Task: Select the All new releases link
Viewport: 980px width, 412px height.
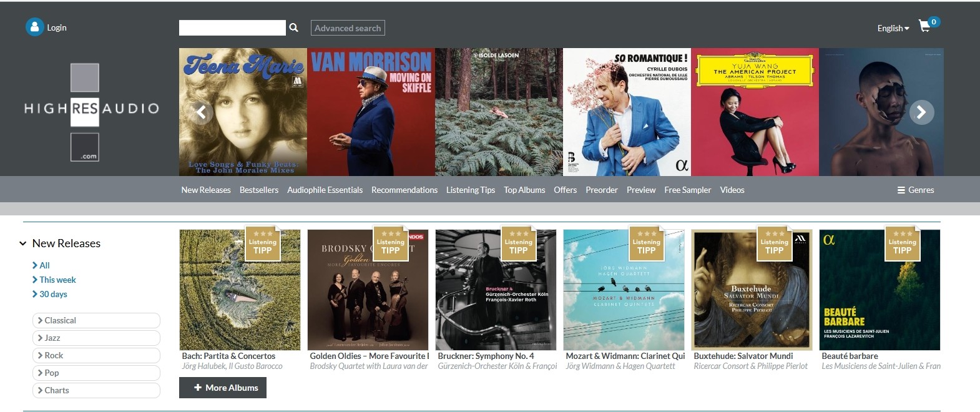Action: (44, 265)
